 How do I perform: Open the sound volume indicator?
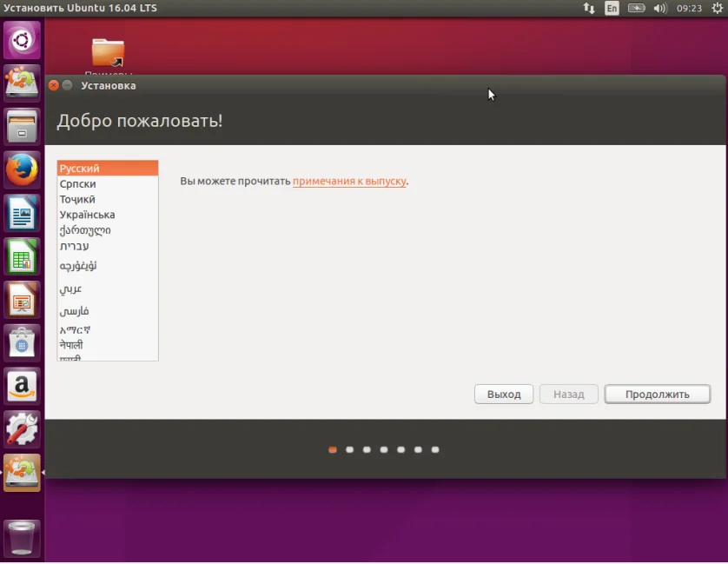pos(659,8)
